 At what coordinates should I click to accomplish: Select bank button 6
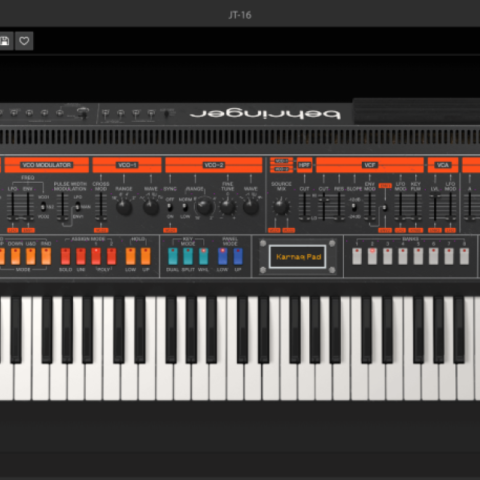pyautogui.click(x=434, y=256)
